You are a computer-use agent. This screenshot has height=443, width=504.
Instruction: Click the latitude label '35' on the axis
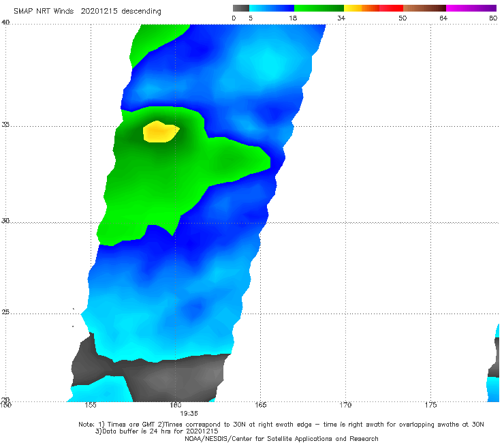coord(5,125)
